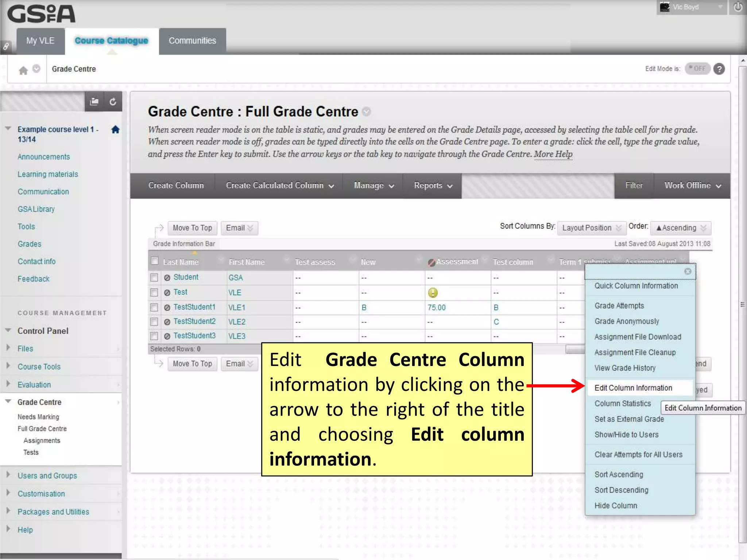Open breadcrumb dropdown arrow beside home icon
The height and width of the screenshot is (560, 747).
pos(36,69)
